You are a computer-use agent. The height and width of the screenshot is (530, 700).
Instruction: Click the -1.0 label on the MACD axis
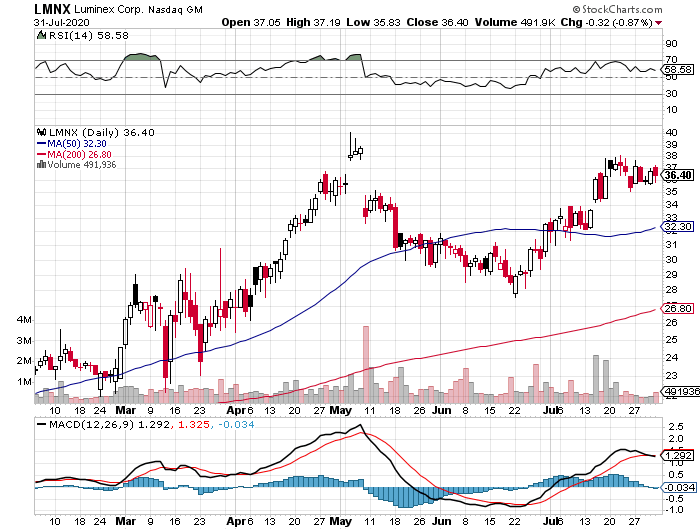click(x=674, y=510)
